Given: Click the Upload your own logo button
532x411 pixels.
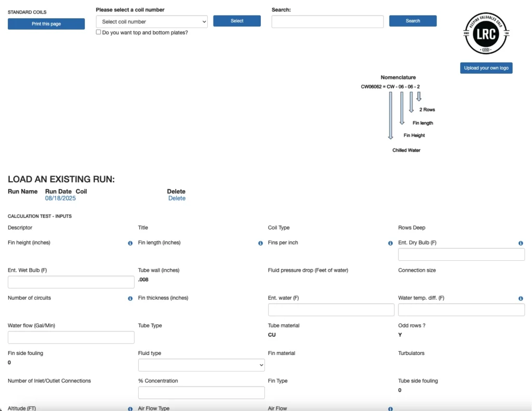Looking at the screenshot, I should point(486,68).
